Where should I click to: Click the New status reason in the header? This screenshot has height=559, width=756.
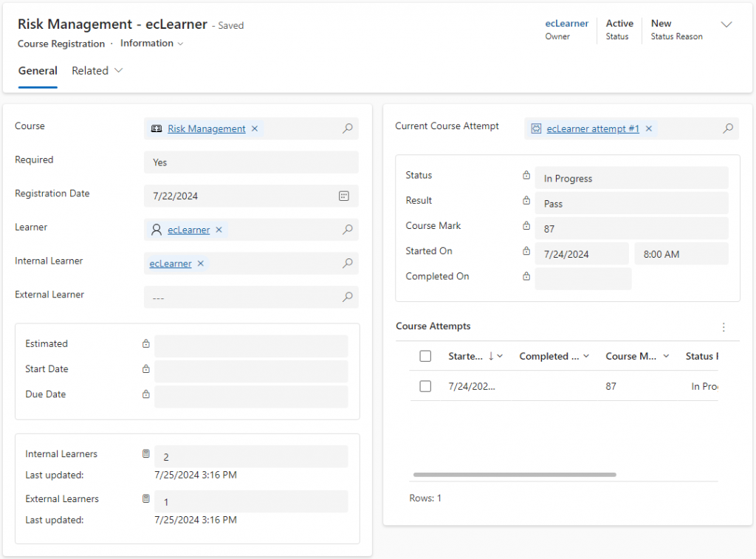click(661, 23)
